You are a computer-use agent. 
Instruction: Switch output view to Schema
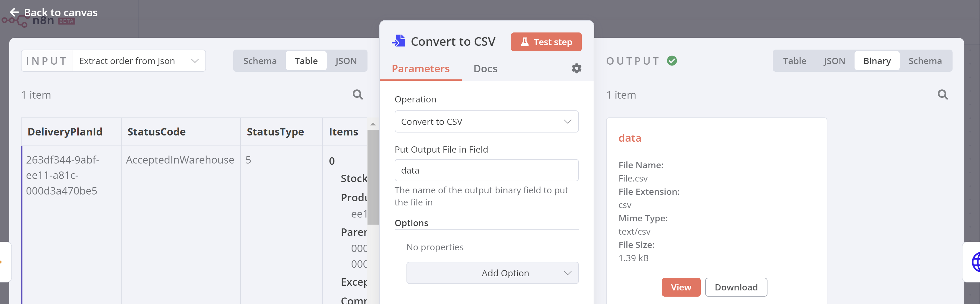point(925,61)
